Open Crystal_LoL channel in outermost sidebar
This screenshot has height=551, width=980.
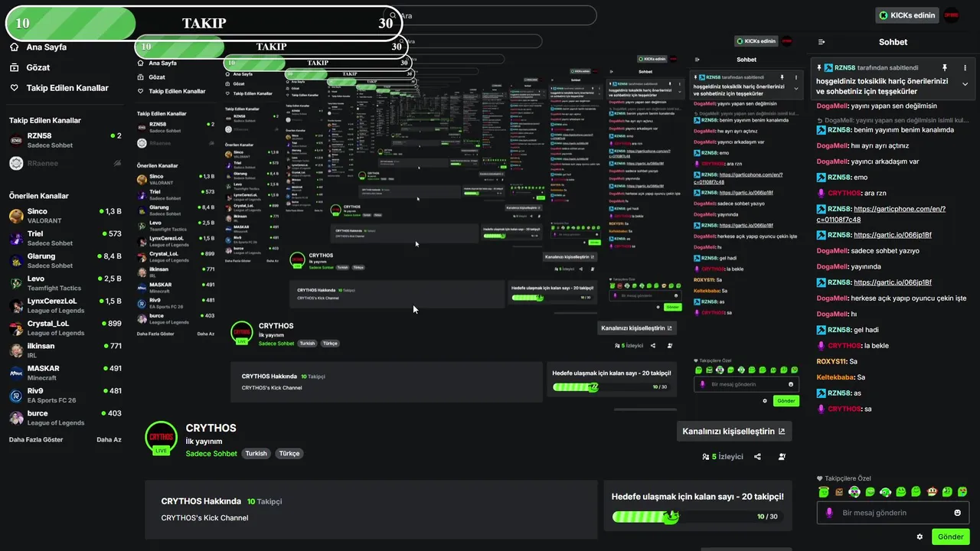point(65,328)
